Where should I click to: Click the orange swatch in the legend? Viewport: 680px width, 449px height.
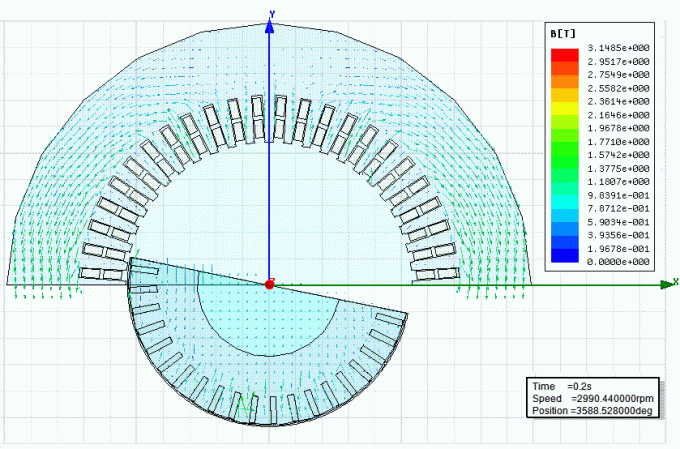[x=565, y=76]
